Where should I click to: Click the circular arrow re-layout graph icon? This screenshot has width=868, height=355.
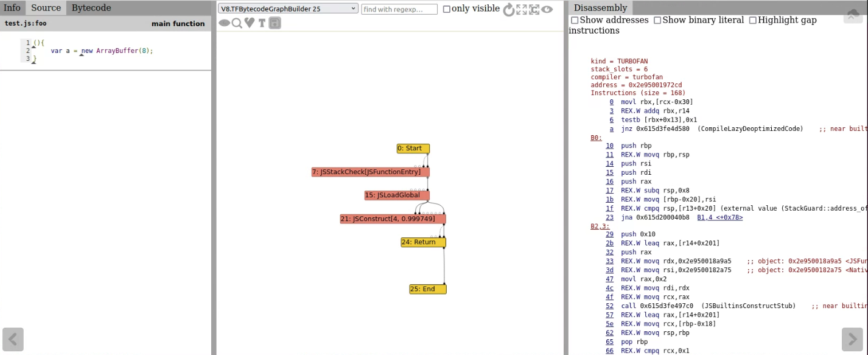point(509,9)
